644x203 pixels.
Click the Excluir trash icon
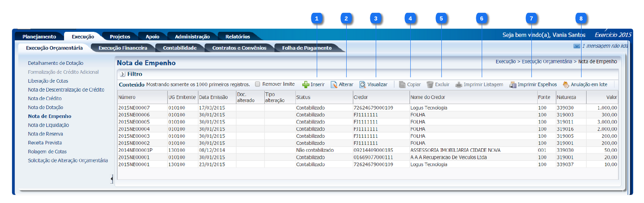pos(430,85)
